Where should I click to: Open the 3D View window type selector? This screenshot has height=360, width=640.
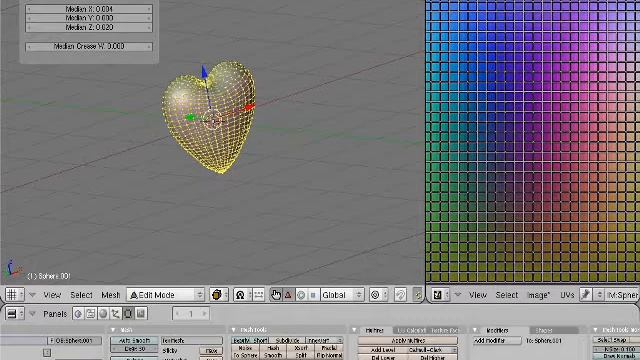pyautogui.click(x=15, y=295)
